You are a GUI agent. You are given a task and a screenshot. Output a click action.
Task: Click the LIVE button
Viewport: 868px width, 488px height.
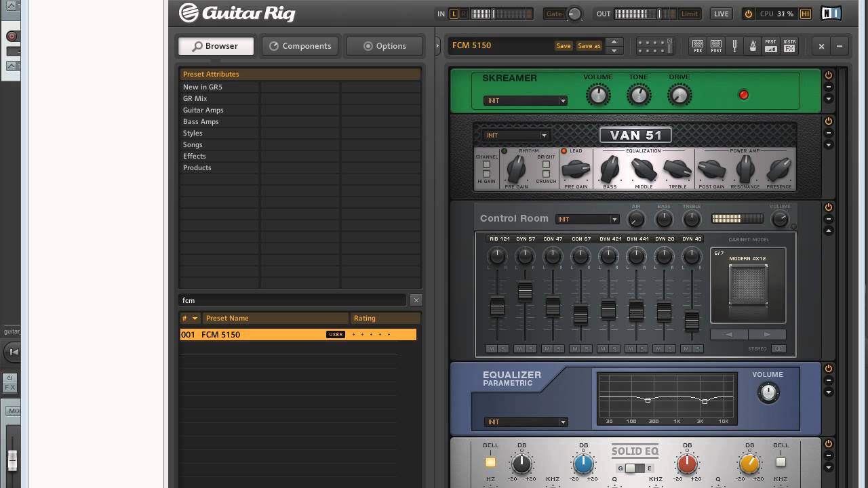pos(721,14)
